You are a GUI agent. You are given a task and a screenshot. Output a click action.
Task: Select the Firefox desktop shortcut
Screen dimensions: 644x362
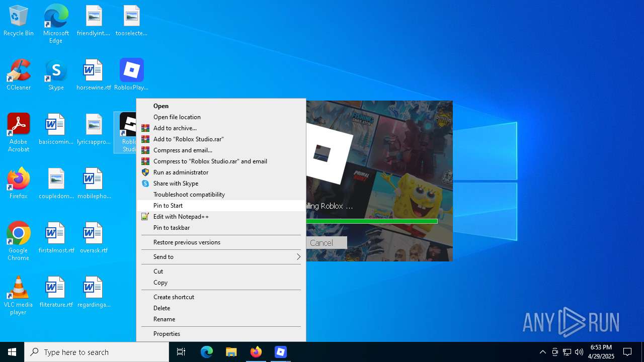point(19,184)
